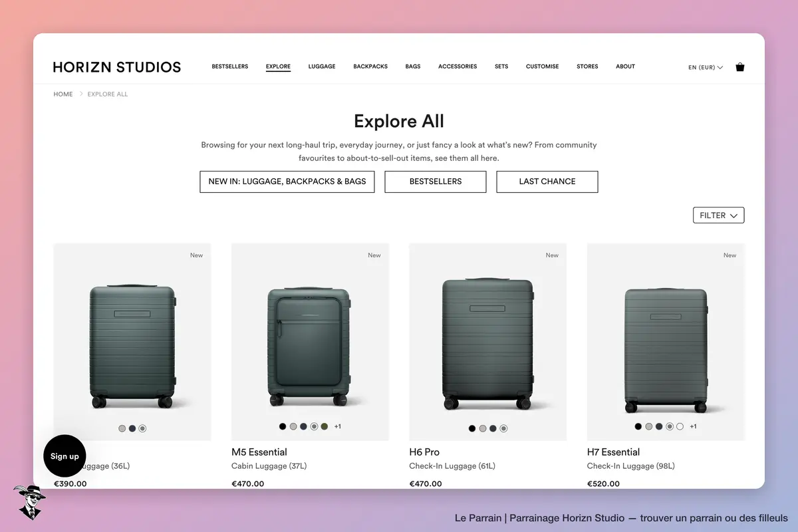Open the Backpacks menu

pyautogui.click(x=370, y=66)
